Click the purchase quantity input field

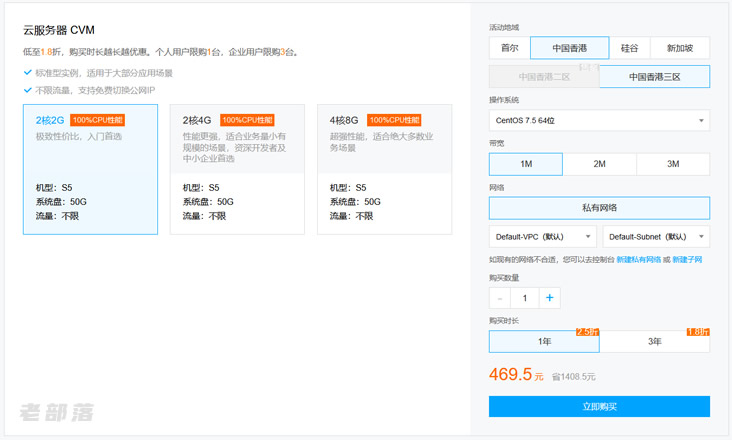pos(525,298)
